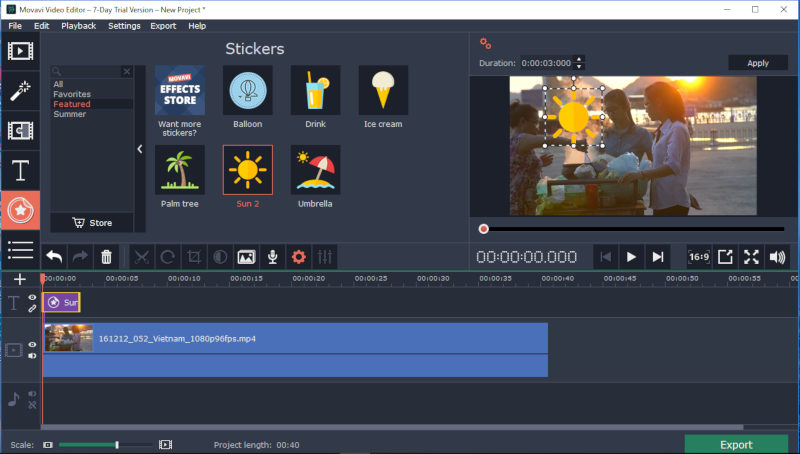This screenshot has width=800, height=454.
Task: Open the Stickers star tab
Action: point(20,210)
